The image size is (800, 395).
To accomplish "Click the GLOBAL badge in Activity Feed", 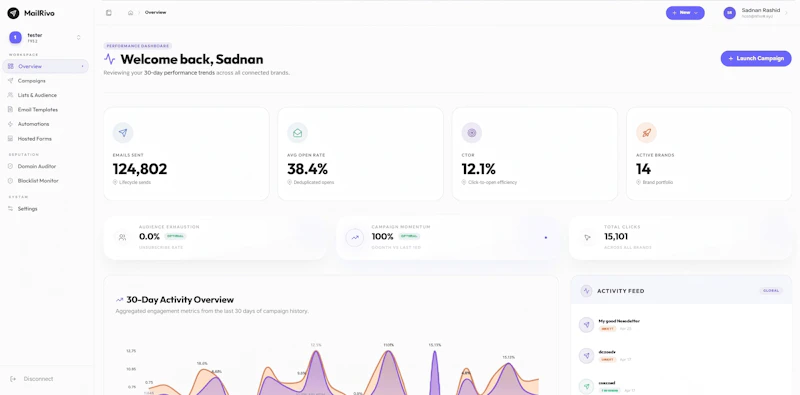I will (771, 291).
